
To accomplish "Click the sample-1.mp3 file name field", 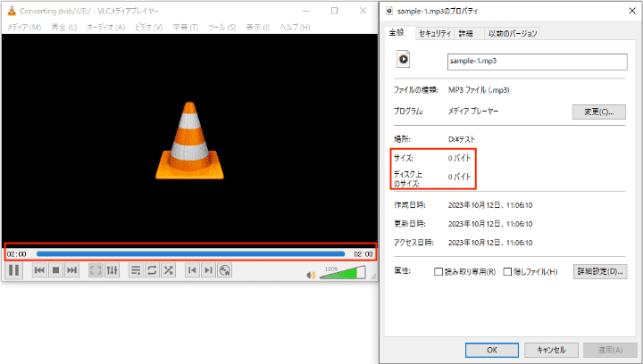I will click(x=538, y=62).
